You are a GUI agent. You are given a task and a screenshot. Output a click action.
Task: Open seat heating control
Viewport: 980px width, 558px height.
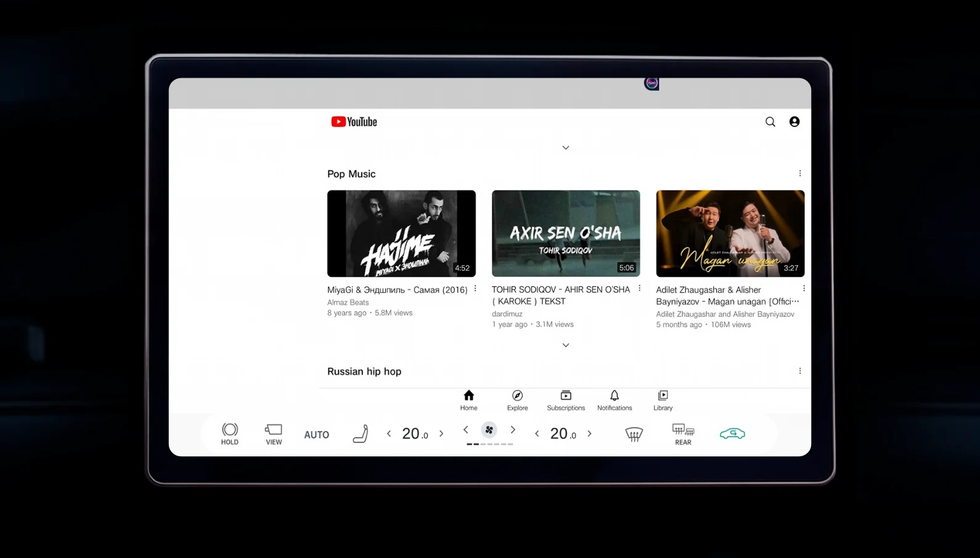(x=361, y=434)
